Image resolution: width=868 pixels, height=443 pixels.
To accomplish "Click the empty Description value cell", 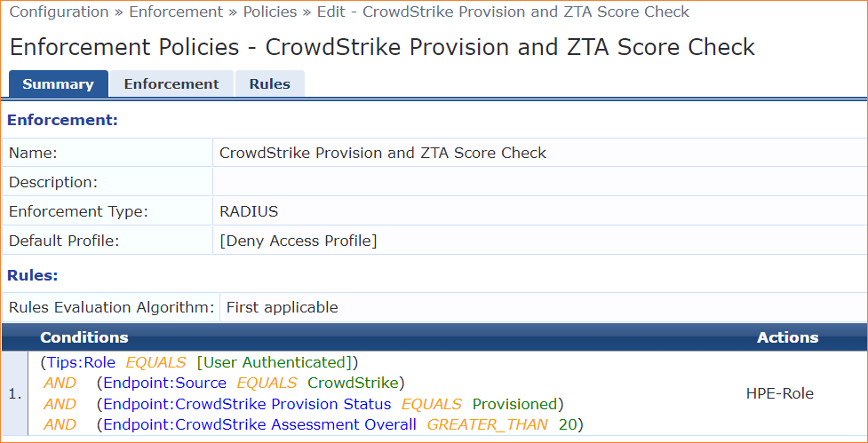I will point(539,182).
